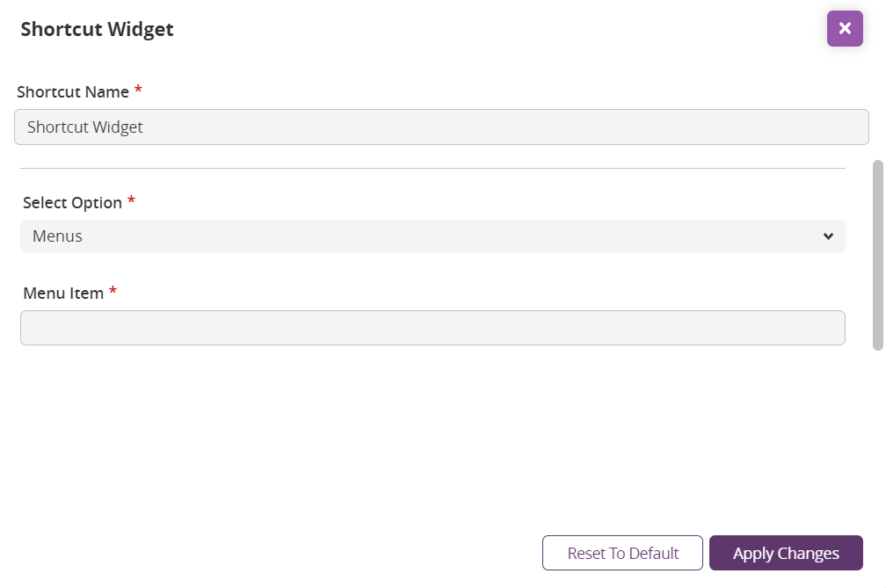Click the red asterisk beside Menu Item
Viewport: 886px width, 588px height.
coord(113,292)
